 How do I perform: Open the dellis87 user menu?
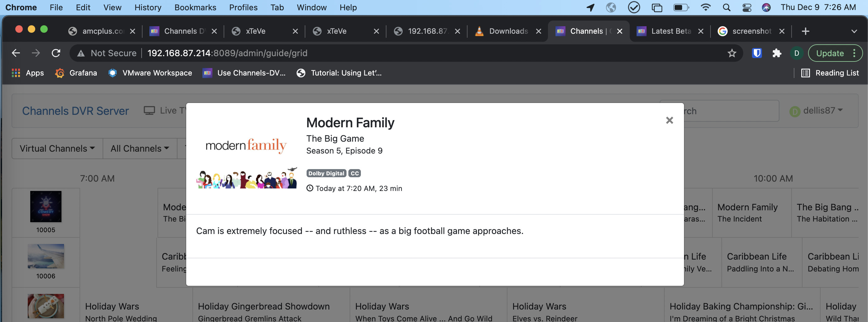817,110
